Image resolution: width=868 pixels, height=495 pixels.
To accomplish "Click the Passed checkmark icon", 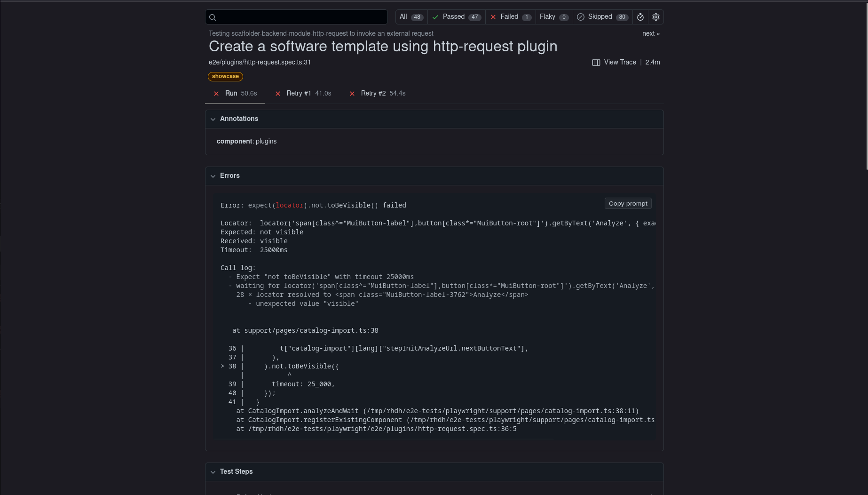I will (435, 17).
